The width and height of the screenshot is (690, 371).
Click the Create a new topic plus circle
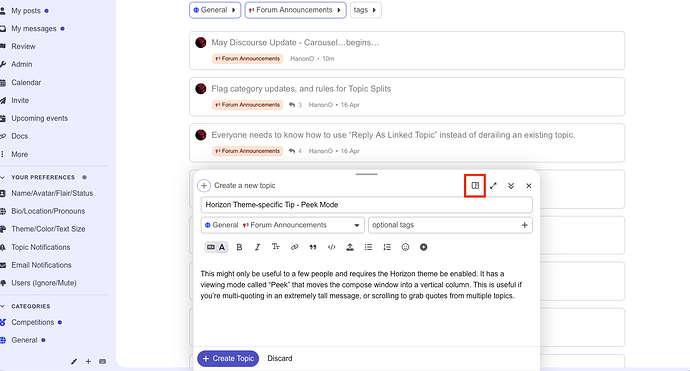click(204, 186)
